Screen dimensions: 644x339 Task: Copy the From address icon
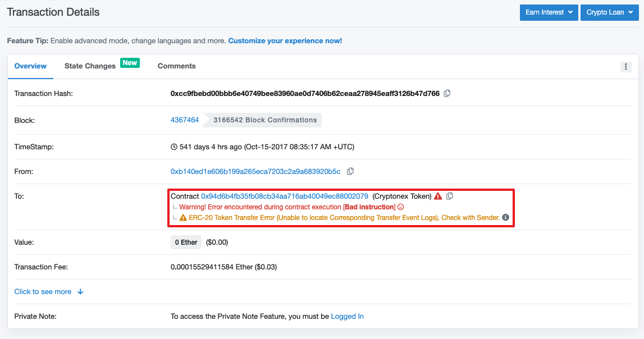point(350,171)
